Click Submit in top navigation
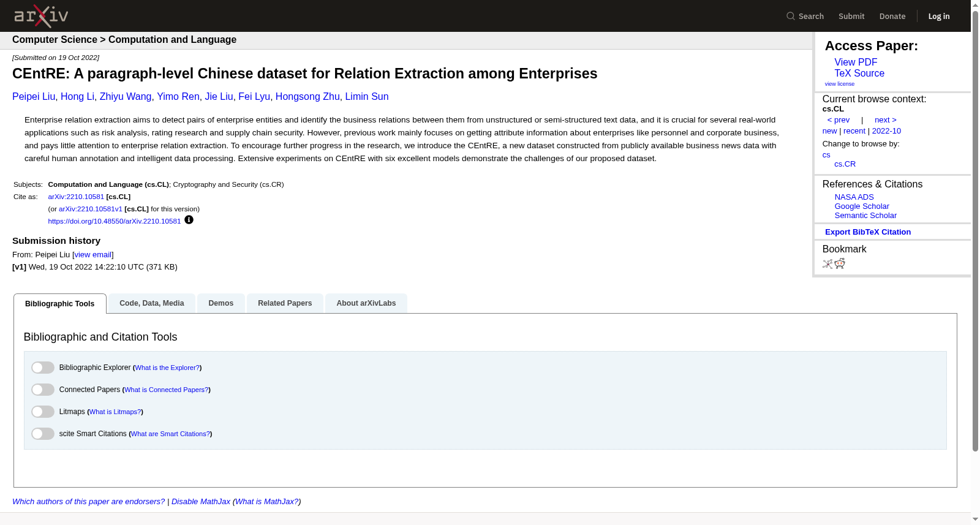 tap(851, 17)
